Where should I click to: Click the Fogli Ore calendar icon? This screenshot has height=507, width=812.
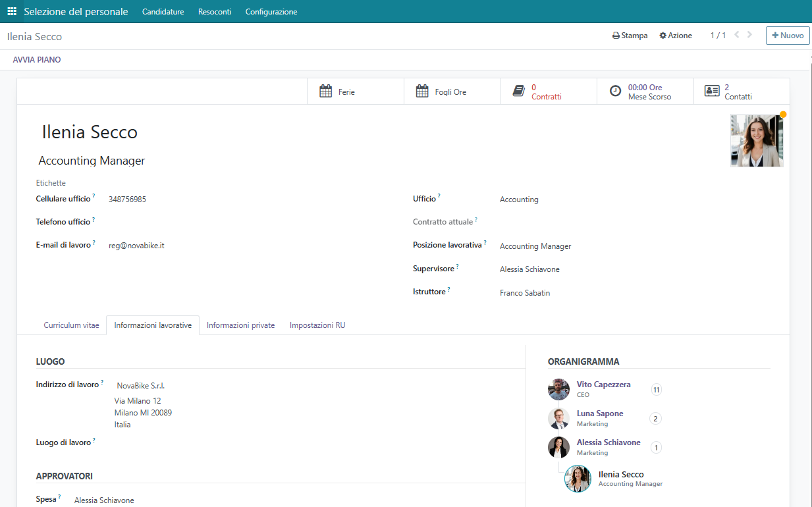[422, 92]
